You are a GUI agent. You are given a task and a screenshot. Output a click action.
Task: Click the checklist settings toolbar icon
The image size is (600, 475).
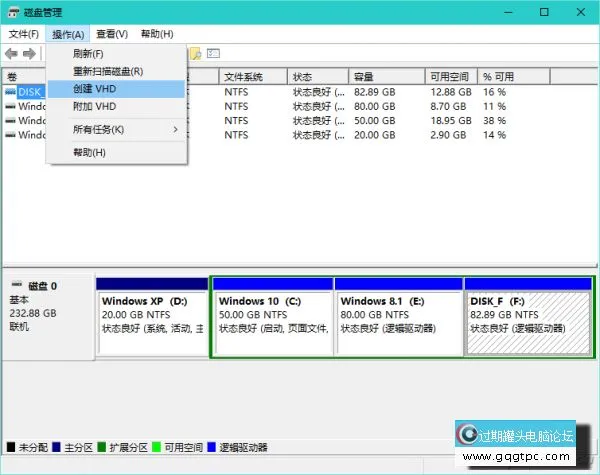213,53
